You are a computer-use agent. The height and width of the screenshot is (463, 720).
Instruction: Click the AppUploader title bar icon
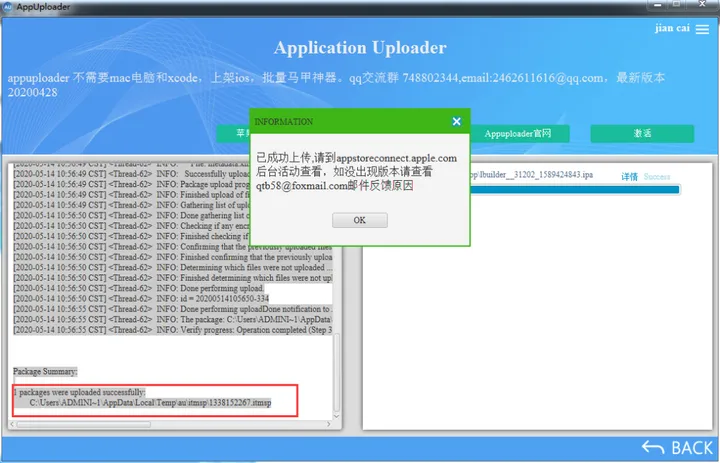pyautogui.click(x=7, y=7)
